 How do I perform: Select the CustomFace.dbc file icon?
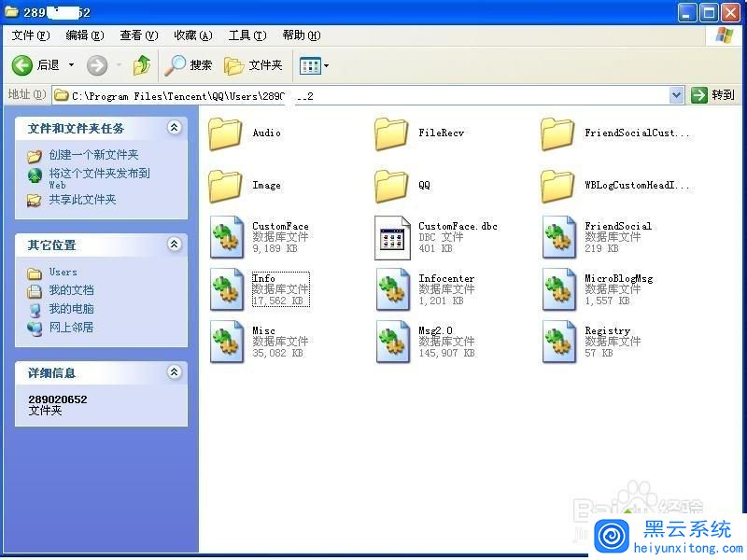tap(392, 237)
